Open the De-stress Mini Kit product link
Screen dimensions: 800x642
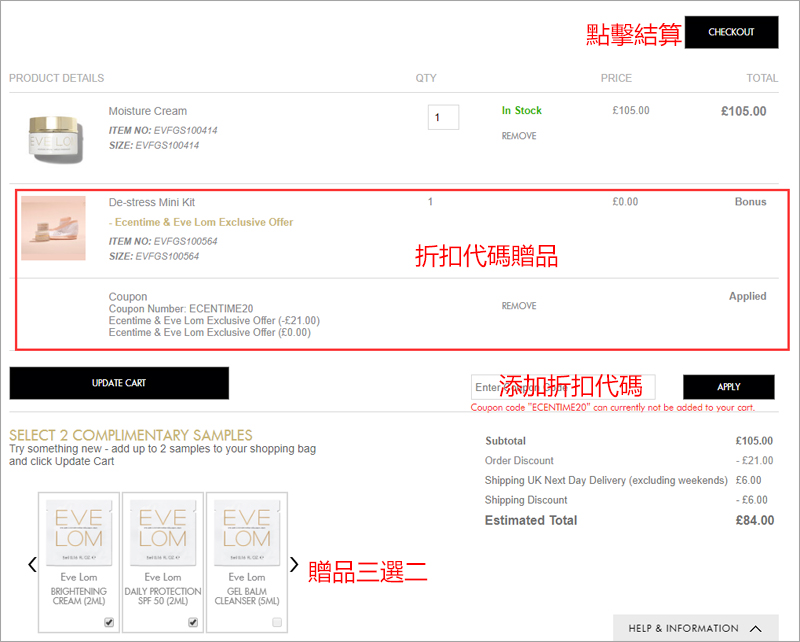[151, 202]
